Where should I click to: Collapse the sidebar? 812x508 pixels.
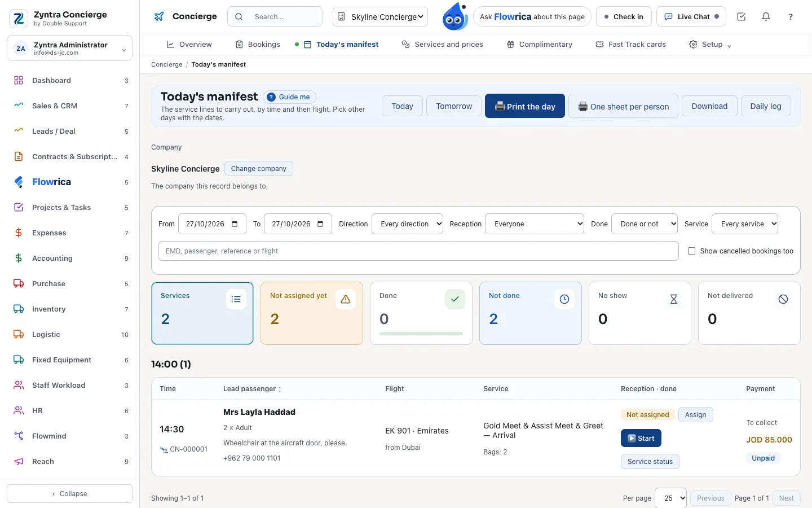pos(70,493)
